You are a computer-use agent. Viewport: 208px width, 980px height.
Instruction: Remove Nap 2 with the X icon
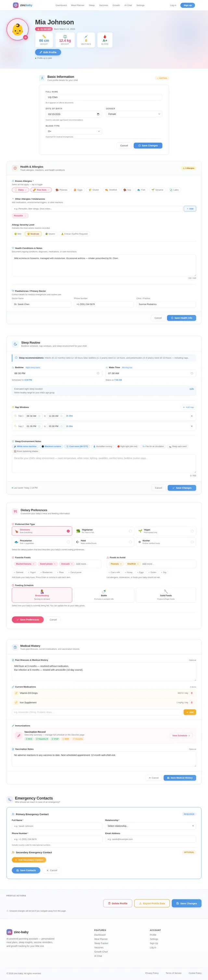pyautogui.click(x=192, y=426)
